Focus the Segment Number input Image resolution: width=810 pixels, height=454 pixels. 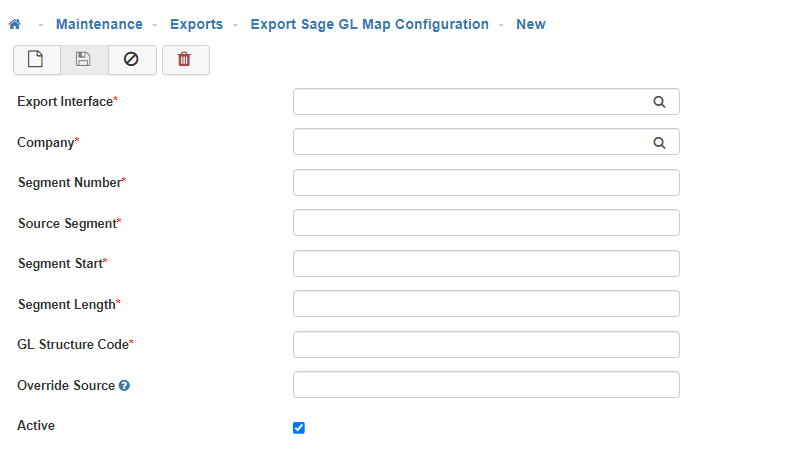(486, 183)
